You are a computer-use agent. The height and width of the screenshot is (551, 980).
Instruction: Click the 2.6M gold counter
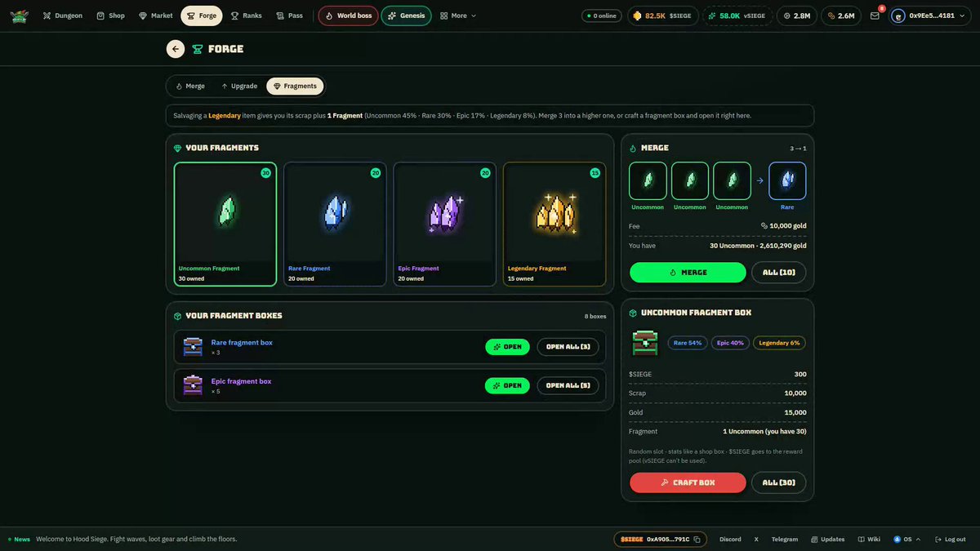tap(841, 16)
